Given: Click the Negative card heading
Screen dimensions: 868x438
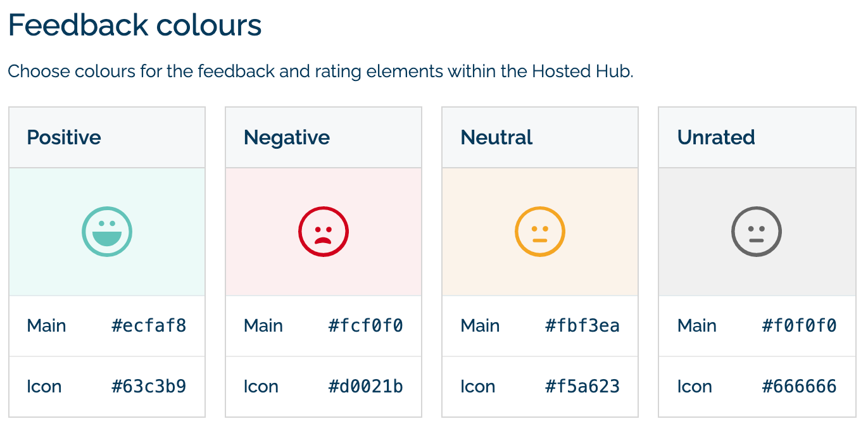Looking at the screenshot, I should coord(287,137).
